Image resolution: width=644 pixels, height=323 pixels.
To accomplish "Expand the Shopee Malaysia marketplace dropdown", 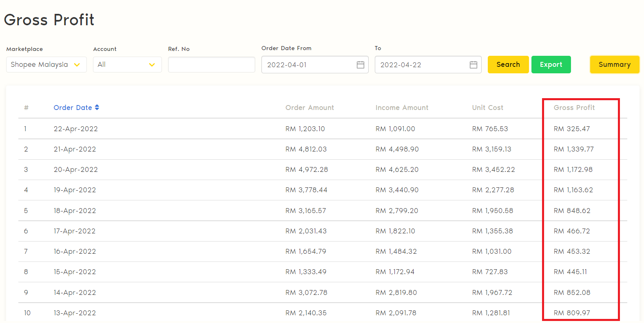I will click(x=46, y=65).
